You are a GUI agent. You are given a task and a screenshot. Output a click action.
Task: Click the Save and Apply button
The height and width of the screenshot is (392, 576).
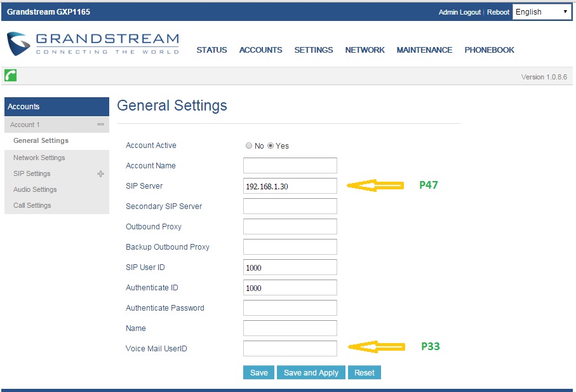coord(311,372)
